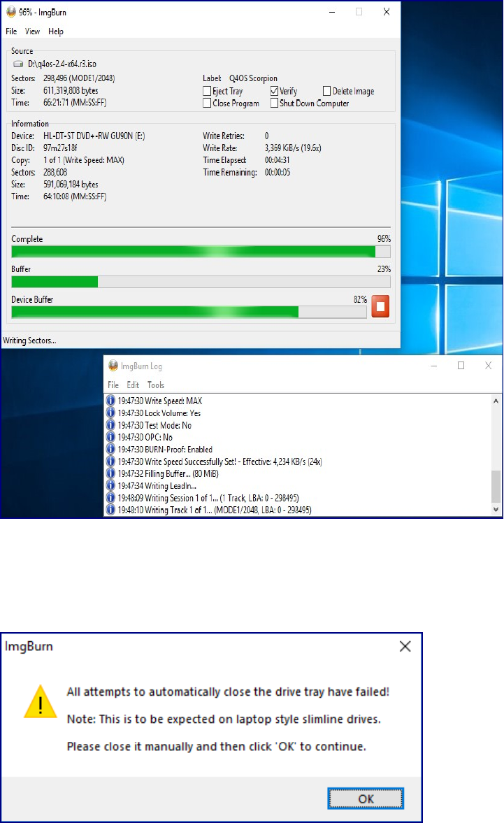Screen dimensions: 504x823
Task: Click the device name HL-DT-ST DVD+-RW GU90N
Action: pos(94,136)
